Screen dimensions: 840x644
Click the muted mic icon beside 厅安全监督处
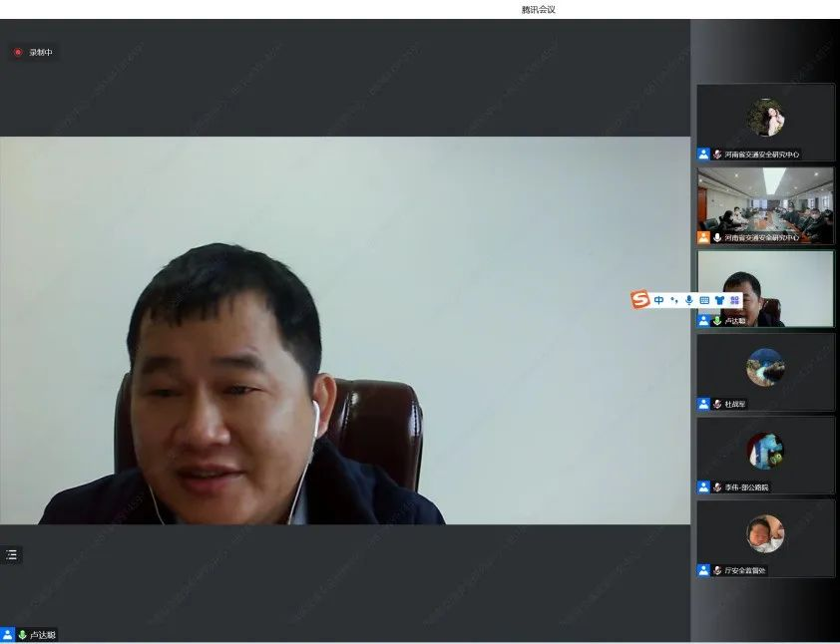click(717, 570)
